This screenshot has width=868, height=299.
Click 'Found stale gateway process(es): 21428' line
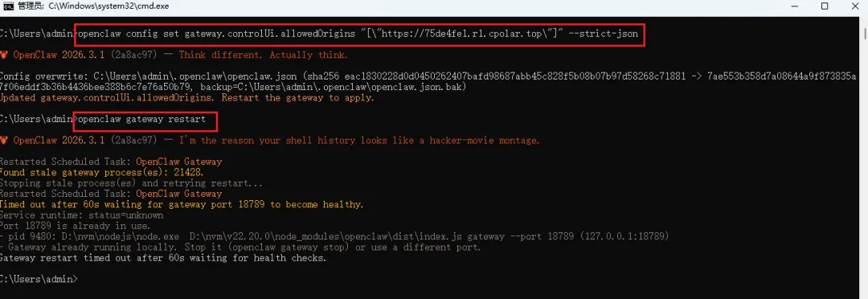[x=102, y=172]
